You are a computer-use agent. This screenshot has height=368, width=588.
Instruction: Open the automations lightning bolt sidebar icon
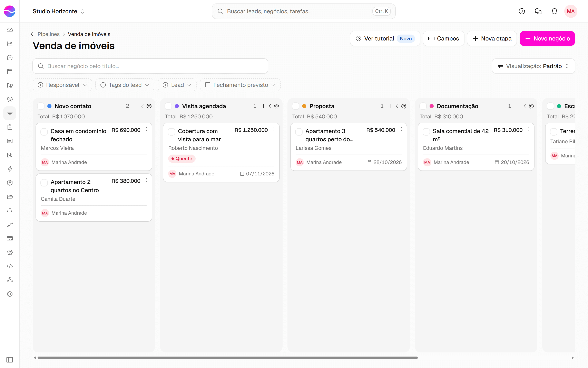click(x=10, y=169)
